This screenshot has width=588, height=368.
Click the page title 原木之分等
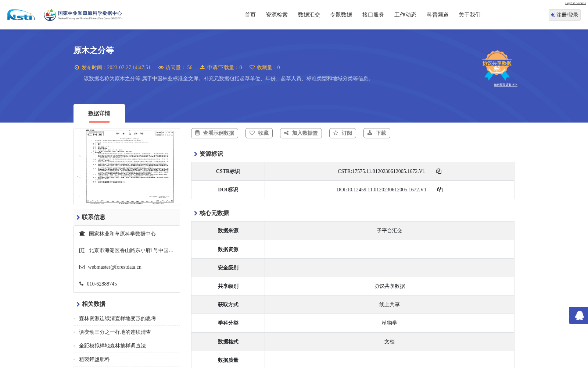(94, 50)
